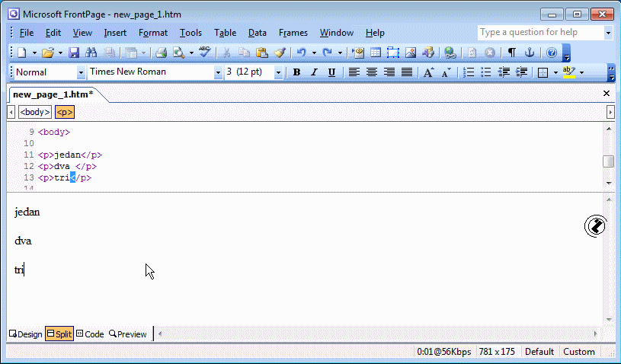
Task: Click the Center align icon
Action: (x=372, y=72)
